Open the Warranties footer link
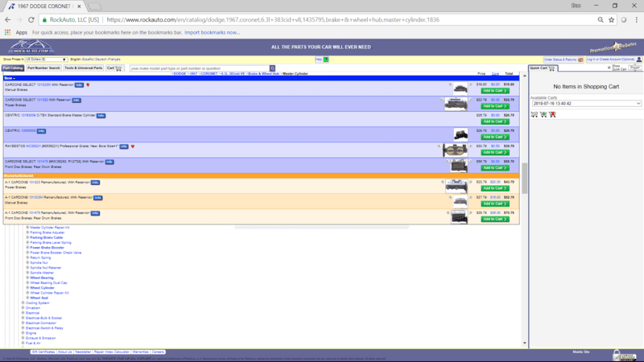The height and width of the screenshot is (362, 644). 140,352
